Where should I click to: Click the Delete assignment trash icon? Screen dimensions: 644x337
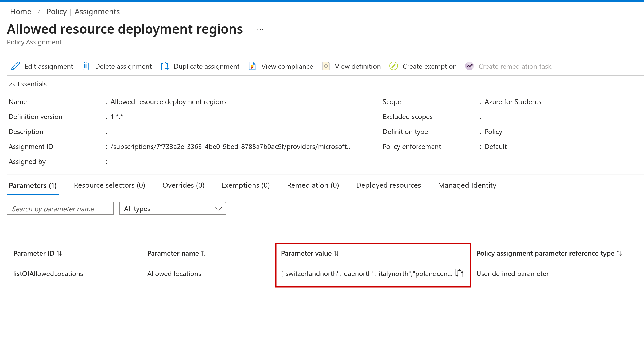click(86, 66)
